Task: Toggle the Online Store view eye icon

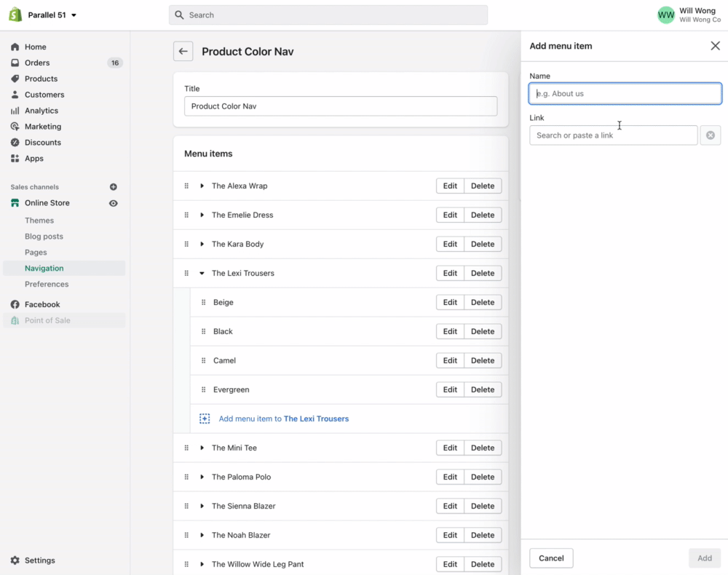Action: coord(113,203)
